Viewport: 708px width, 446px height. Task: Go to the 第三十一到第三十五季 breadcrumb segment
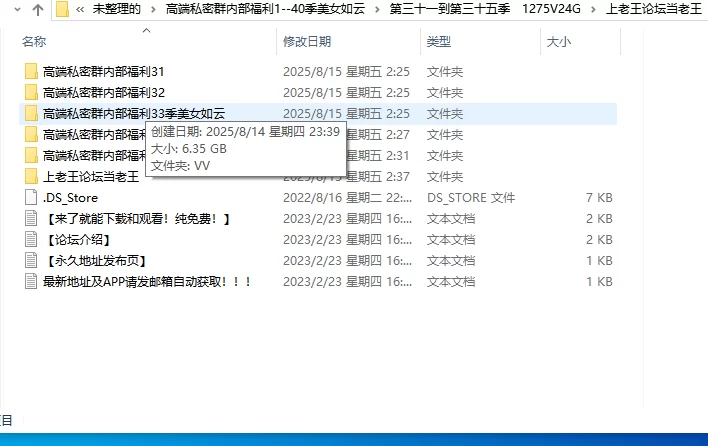click(x=449, y=11)
